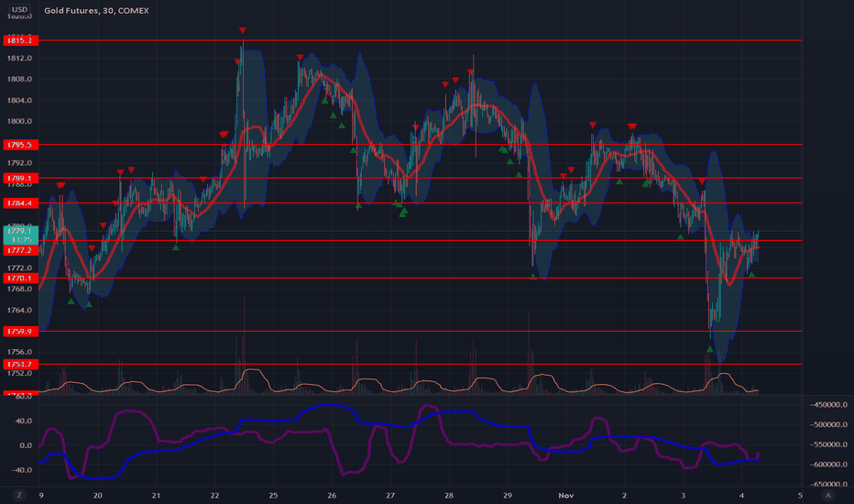Click the date label 21 on the time axis
Image resolution: width=854 pixels, height=504 pixels.
157,495
